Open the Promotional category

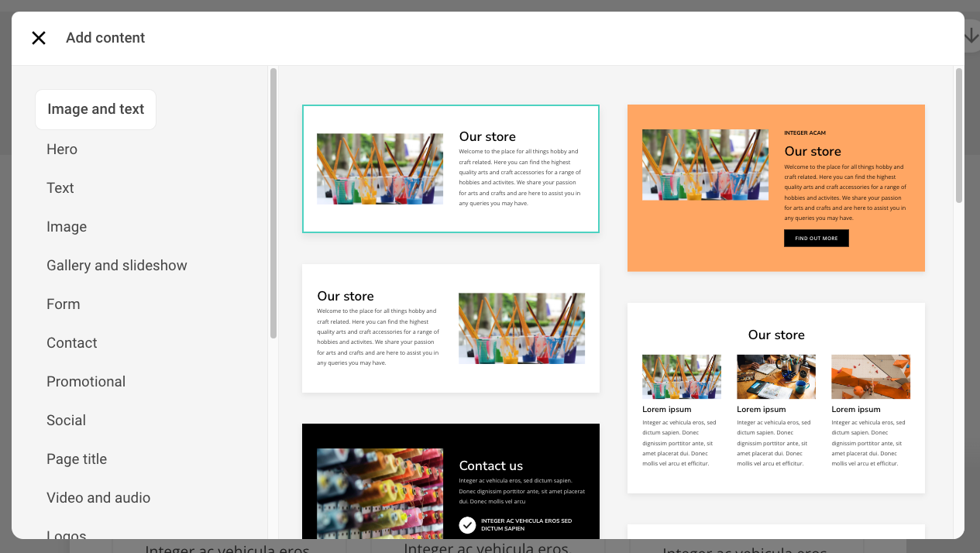[86, 382]
